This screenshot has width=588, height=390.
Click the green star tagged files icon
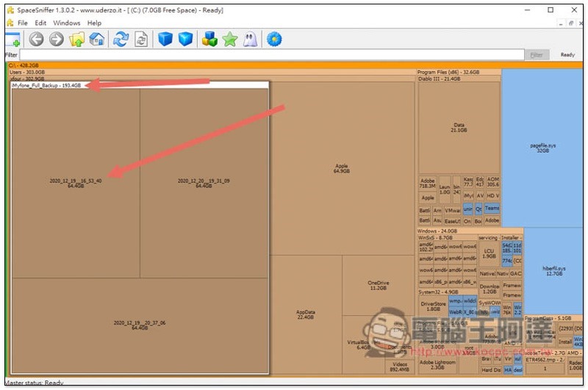(230, 39)
